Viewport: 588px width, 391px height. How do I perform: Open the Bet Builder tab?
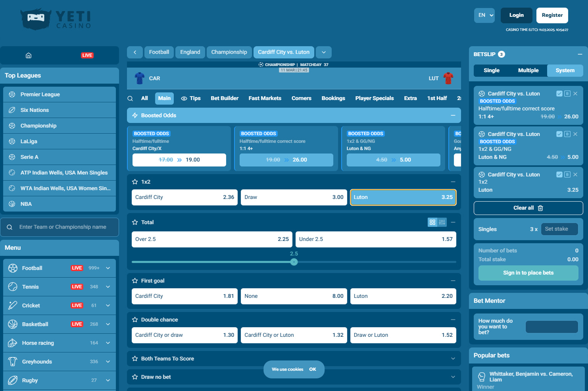tap(225, 99)
